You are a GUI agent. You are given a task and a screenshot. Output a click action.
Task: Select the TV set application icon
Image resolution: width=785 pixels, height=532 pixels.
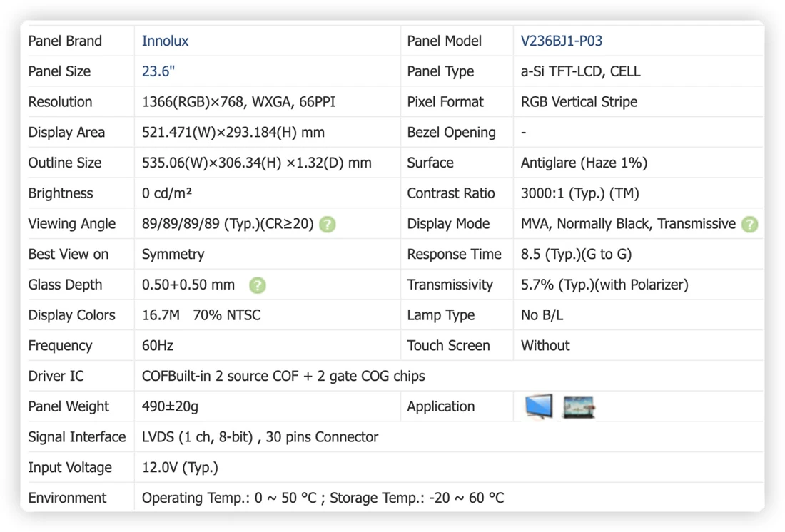pos(579,407)
